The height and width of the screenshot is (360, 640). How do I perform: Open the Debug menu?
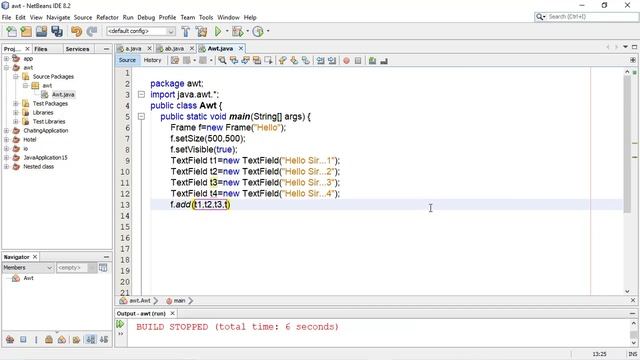146,18
